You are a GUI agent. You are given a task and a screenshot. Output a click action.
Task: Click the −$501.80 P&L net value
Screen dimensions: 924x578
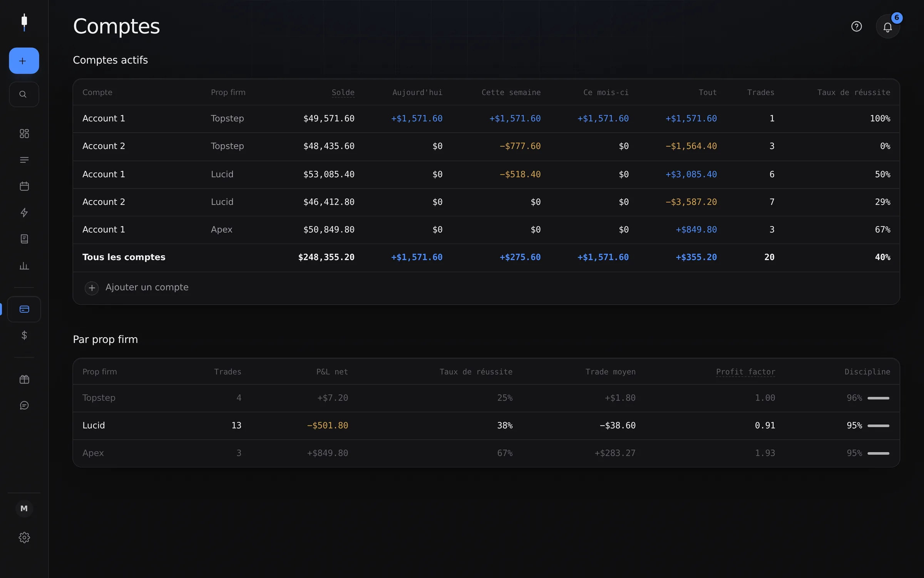click(327, 426)
